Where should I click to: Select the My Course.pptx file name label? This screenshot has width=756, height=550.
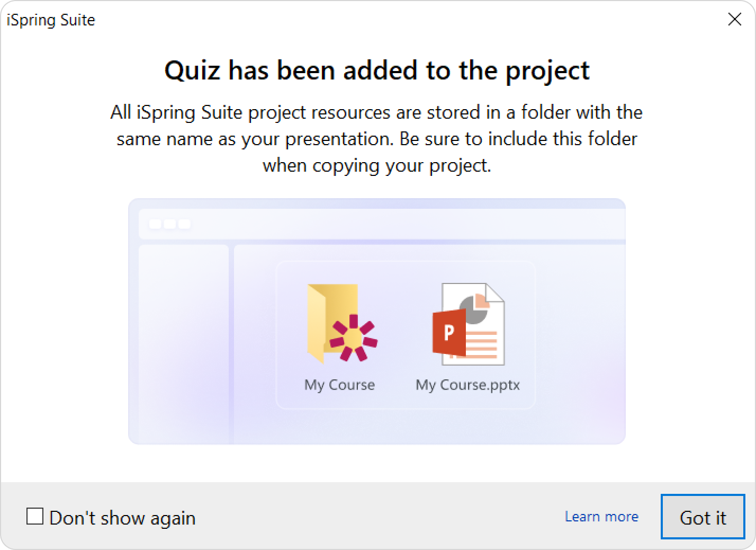(x=467, y=385)
